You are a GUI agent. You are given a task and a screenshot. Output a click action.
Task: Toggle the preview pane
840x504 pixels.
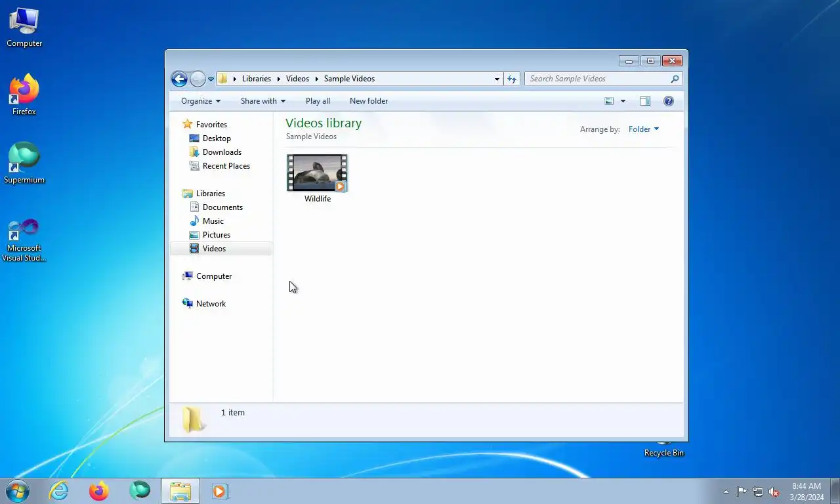[645, 101]
